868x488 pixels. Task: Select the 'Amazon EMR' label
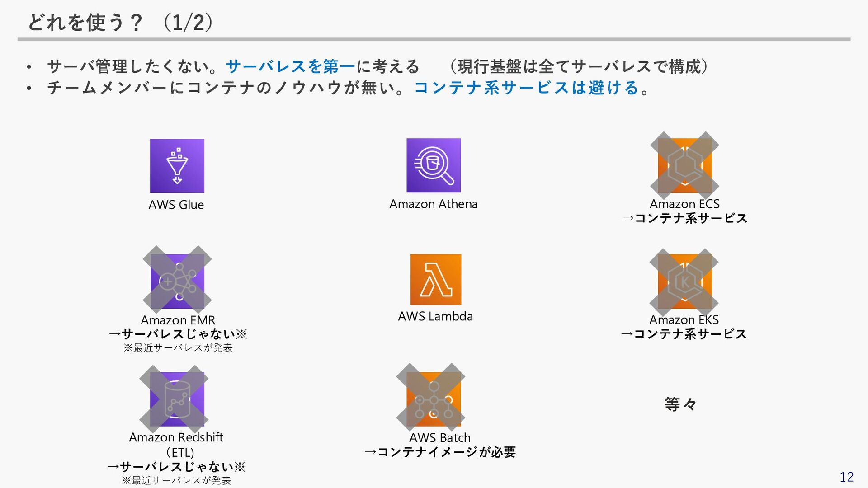tap(178, 320)
